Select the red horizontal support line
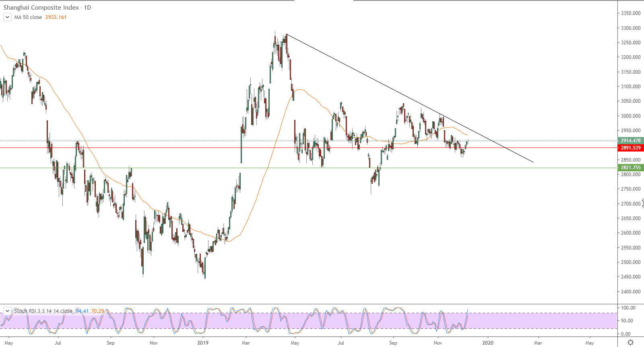 pyautogui.click(x=309, y=148)
